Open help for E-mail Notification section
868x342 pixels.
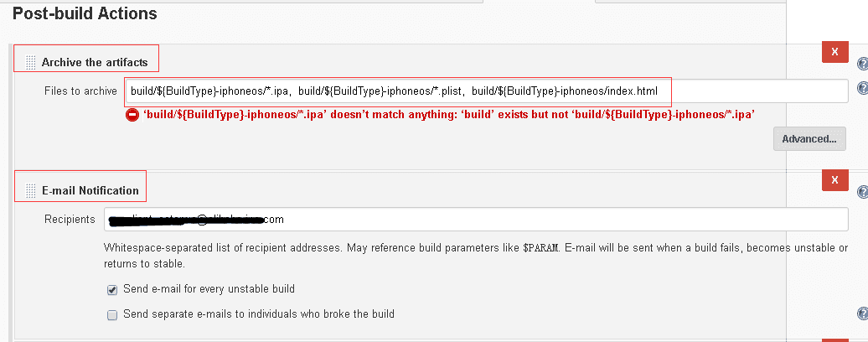tap(862, 191)
